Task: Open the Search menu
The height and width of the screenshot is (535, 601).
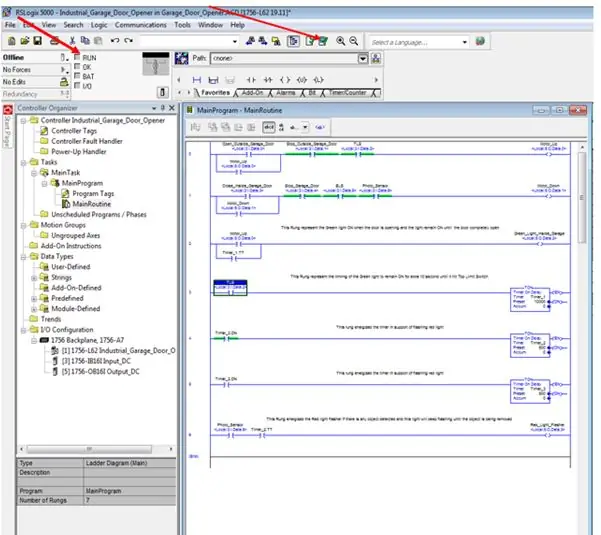Action: click(x=73, y=25)
